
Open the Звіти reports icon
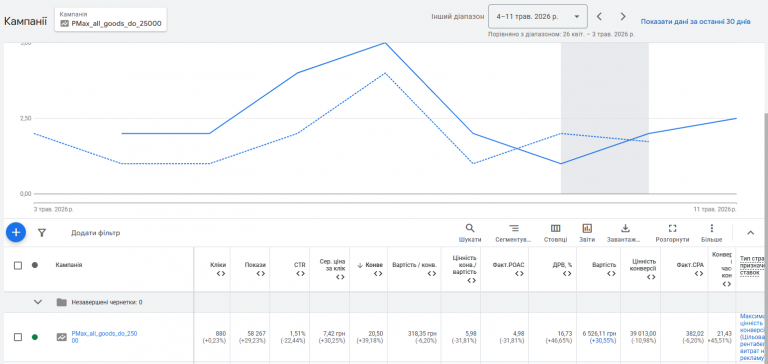coord(587,233)
